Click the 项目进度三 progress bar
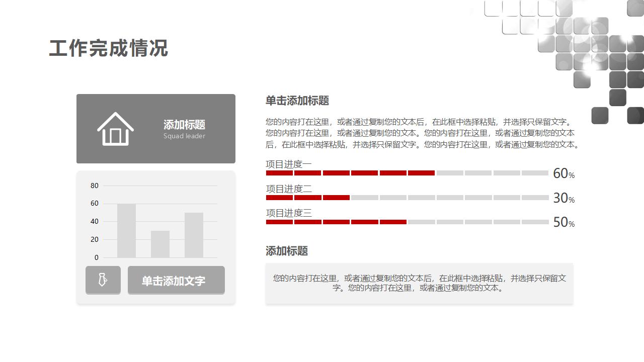Image resolution: width=644 pixels, height=362 pixels. 407,222
